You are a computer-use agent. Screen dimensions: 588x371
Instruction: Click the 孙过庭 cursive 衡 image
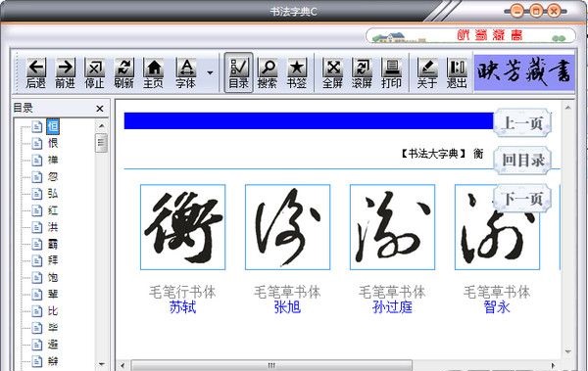(x=392, y=227)
